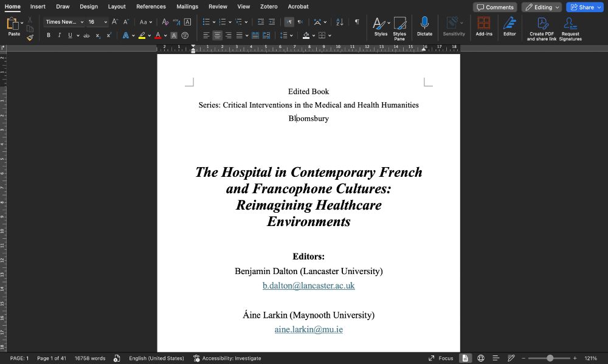608x364 pixels.
Task: Launch the Editor proofing tool
Action: [x=510, y=26]
